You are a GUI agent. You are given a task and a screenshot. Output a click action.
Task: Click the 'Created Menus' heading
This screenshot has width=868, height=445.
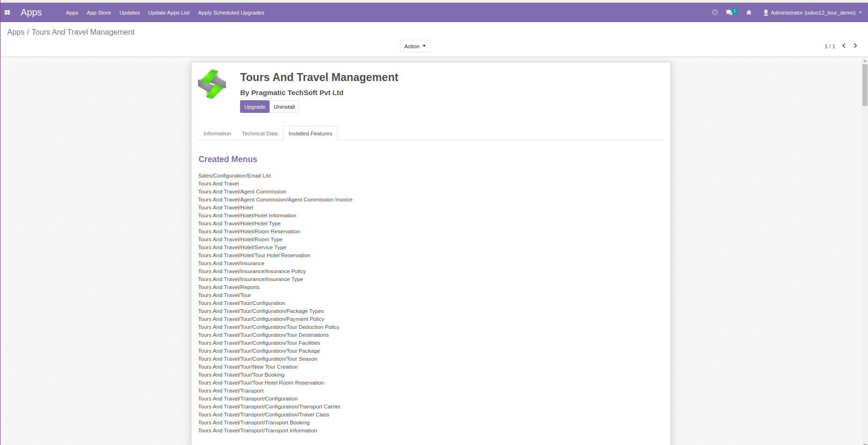tap(228, 159)
